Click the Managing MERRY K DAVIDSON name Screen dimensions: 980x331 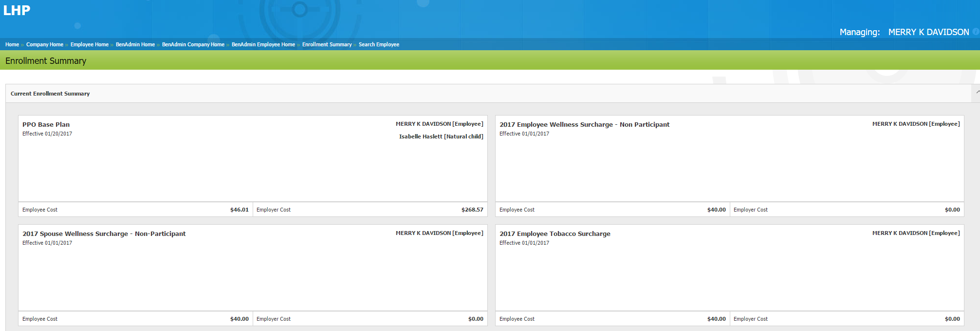pos(928,32)
